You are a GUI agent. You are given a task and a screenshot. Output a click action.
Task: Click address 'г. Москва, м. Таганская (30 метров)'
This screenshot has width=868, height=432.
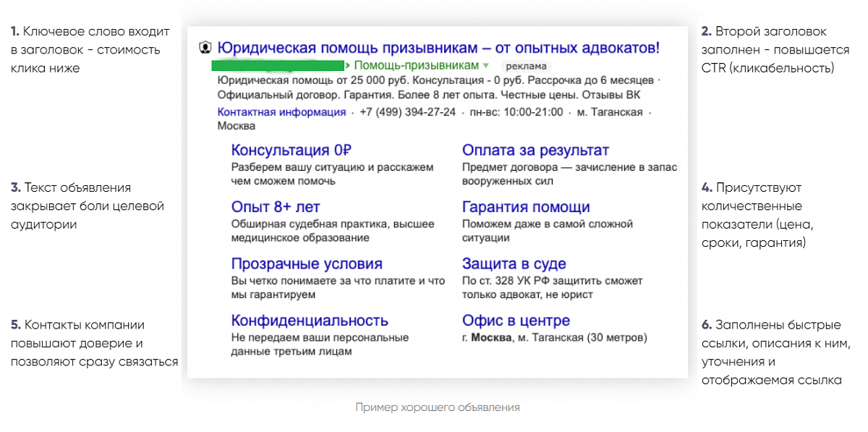pos(555,337)
